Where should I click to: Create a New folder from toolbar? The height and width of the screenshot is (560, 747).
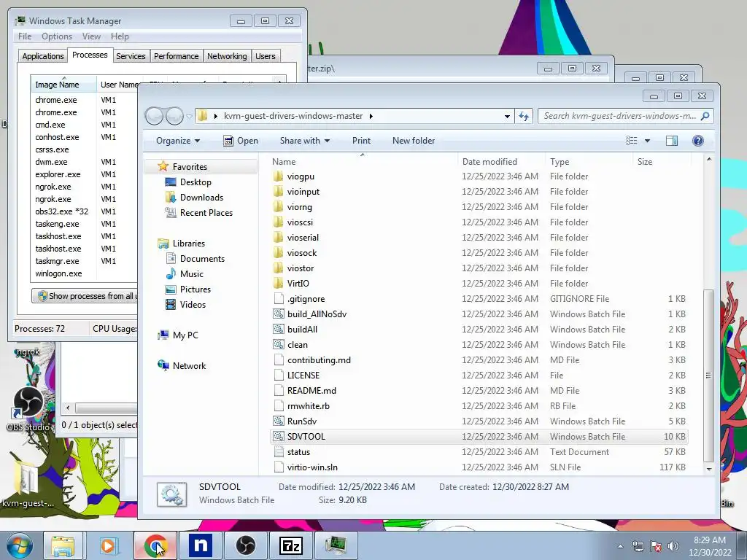[x=414, y=141]
